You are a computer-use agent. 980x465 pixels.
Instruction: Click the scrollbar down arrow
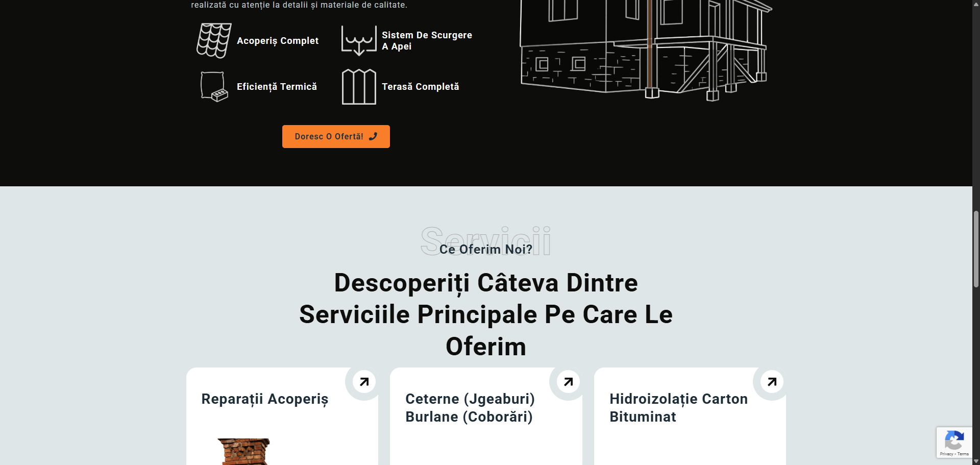point(976,461)
